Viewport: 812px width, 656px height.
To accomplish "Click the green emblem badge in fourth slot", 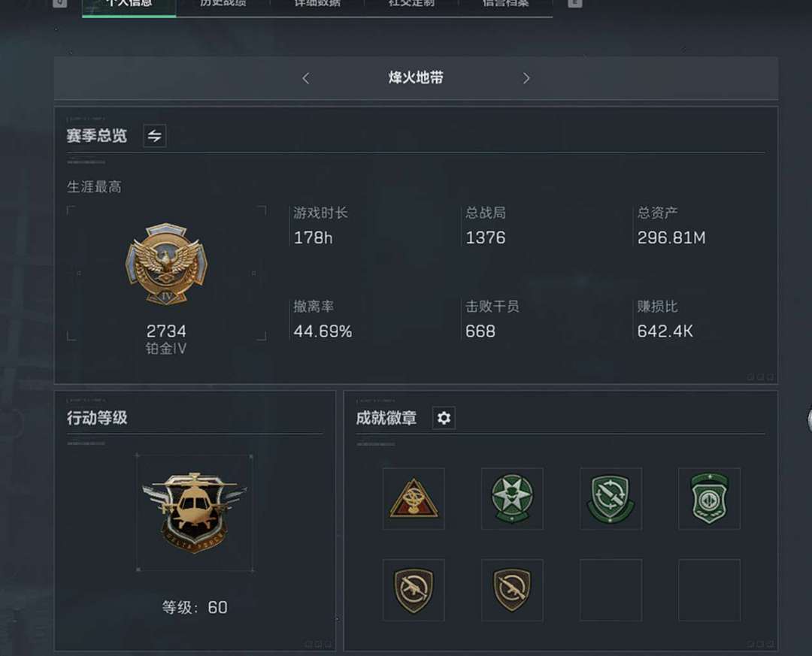I will coord(710,499).
